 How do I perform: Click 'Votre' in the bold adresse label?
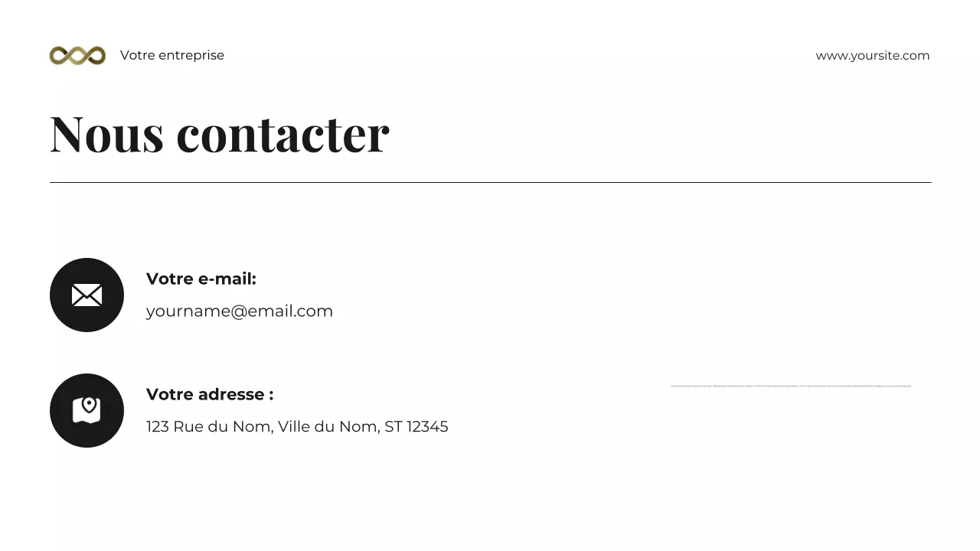(x=169, y=394)
